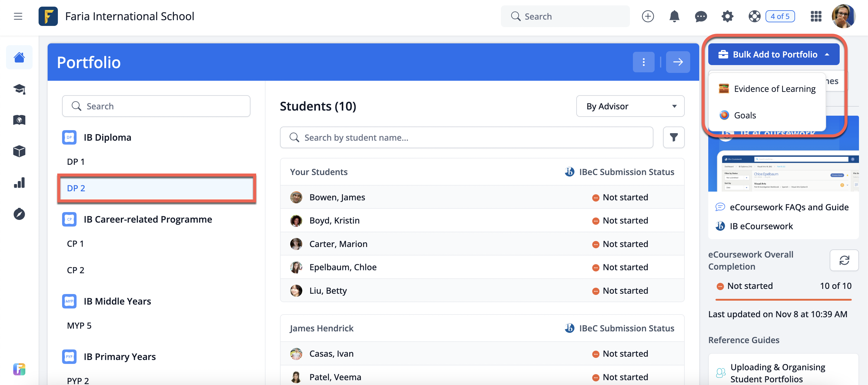Select DP 2 year group
The width and height of the screenshot is (868, 385).
point(157,188)
